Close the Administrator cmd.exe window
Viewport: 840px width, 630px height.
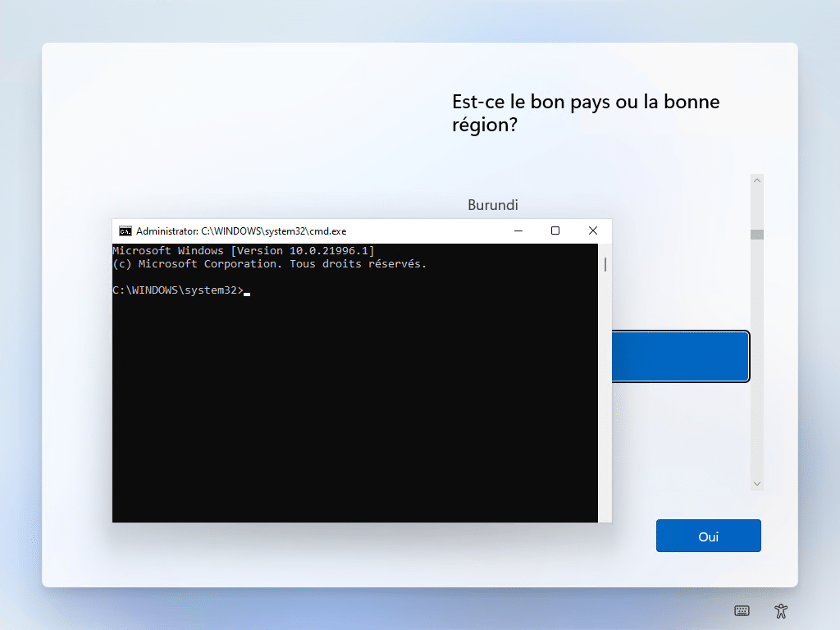pos(593,231)
